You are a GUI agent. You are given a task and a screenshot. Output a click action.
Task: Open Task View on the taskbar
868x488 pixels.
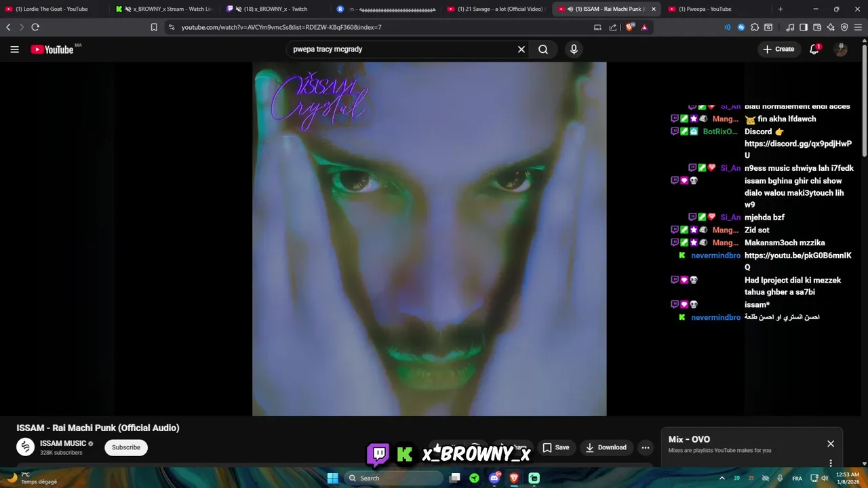455,478
